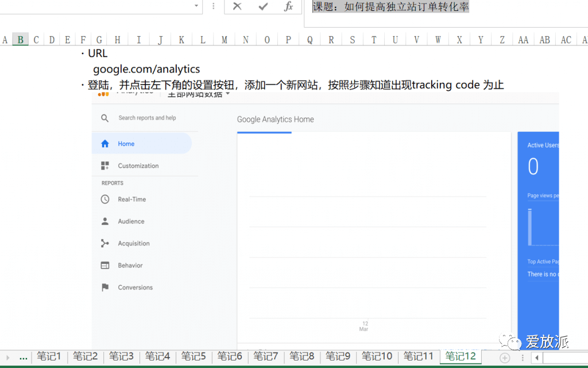Click the 12 Mar chart date label
This screenshot has width=588, height=368.
[x=363, y=326]
